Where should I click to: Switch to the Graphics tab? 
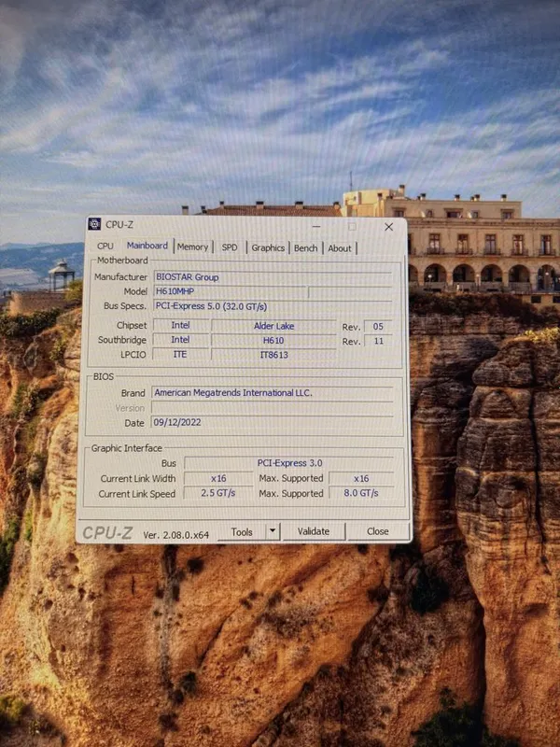click(268, 247)
